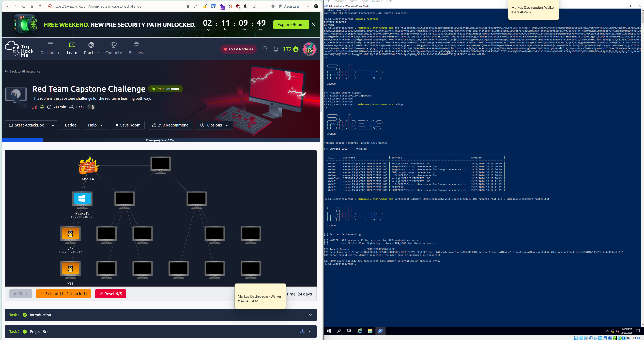The width and height of the screenshot is (644, 340).
Task: Open the Start AttackBox dropdown arrow
Action: pos(53,125)
